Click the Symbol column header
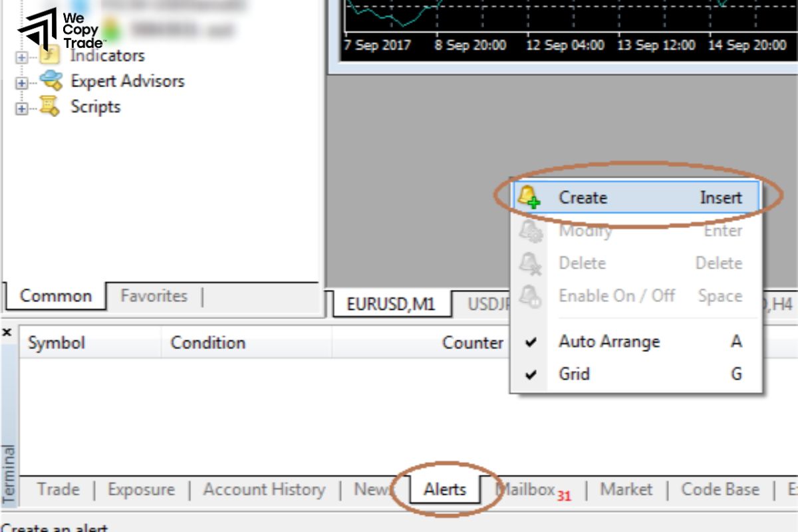The height and width of the screenshot is (532, 798). [57, 343]
